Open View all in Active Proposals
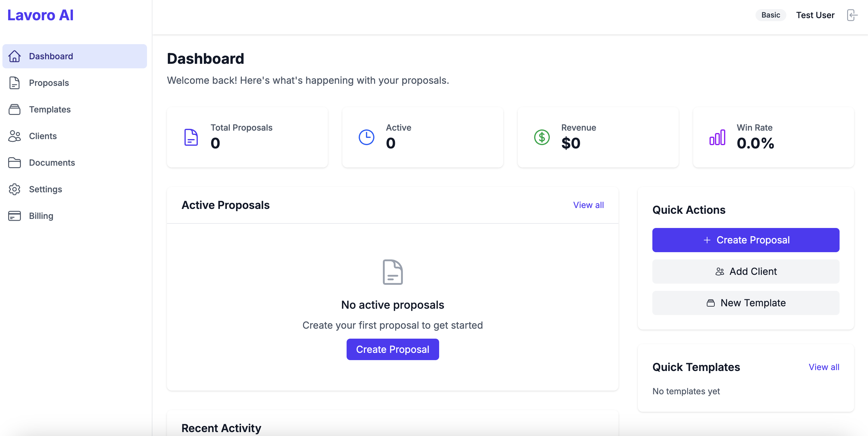This screenshot has height=436, width=868. (588, 205)
